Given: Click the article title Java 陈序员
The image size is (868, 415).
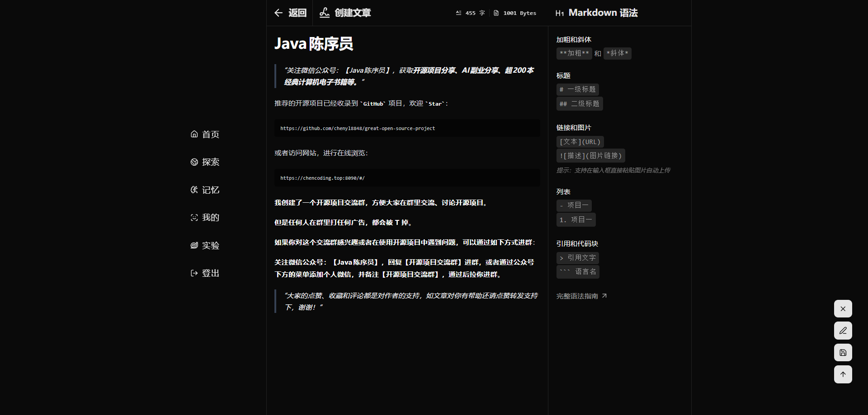Looking at the screenshot, I should click(x=314, y=44).
